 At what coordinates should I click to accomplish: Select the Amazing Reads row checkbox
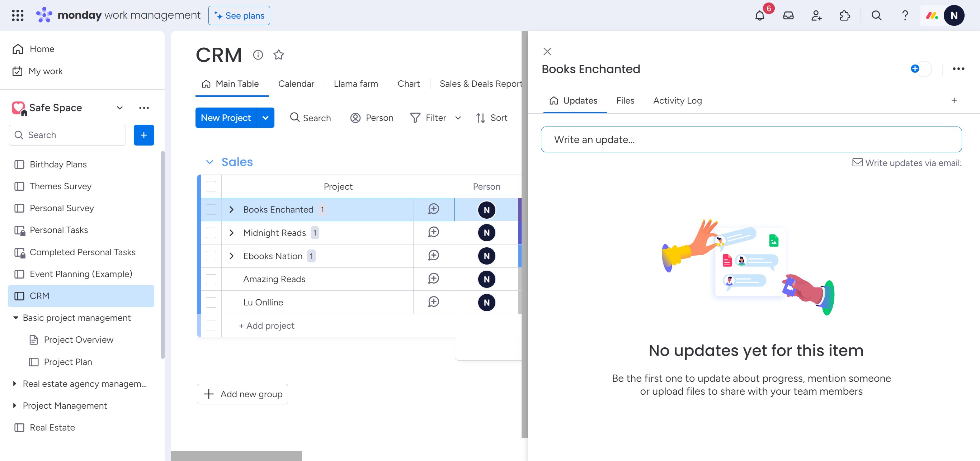(211, 279)
